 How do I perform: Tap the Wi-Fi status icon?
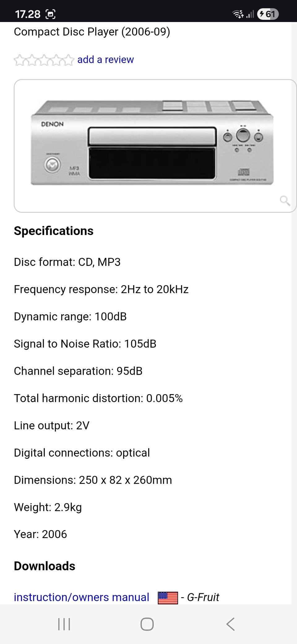pos(238,14)
